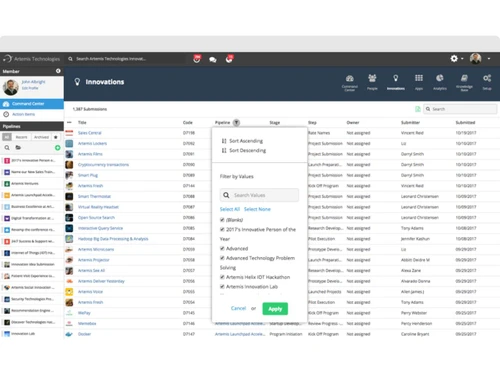Toggle the Advanced Technology Problem Solving checkbox
The width and height of the screenshot is (500, 375).
point(222,258)
